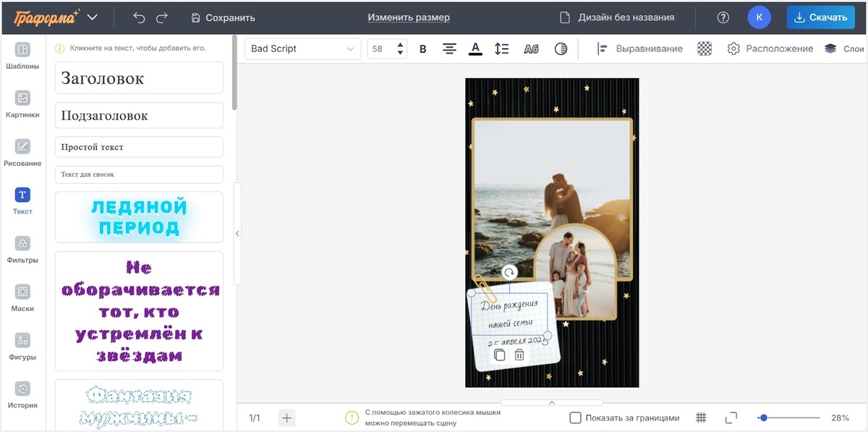Screen dimensions: 868x432
Task: Enable Показать за границами checkbox
Action: click(576, 418)
